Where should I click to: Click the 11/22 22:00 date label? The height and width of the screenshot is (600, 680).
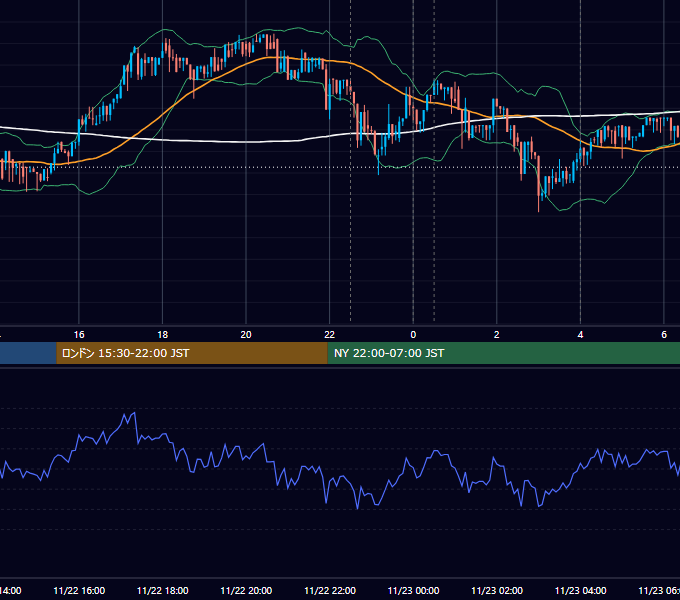[x=330, y=591]
